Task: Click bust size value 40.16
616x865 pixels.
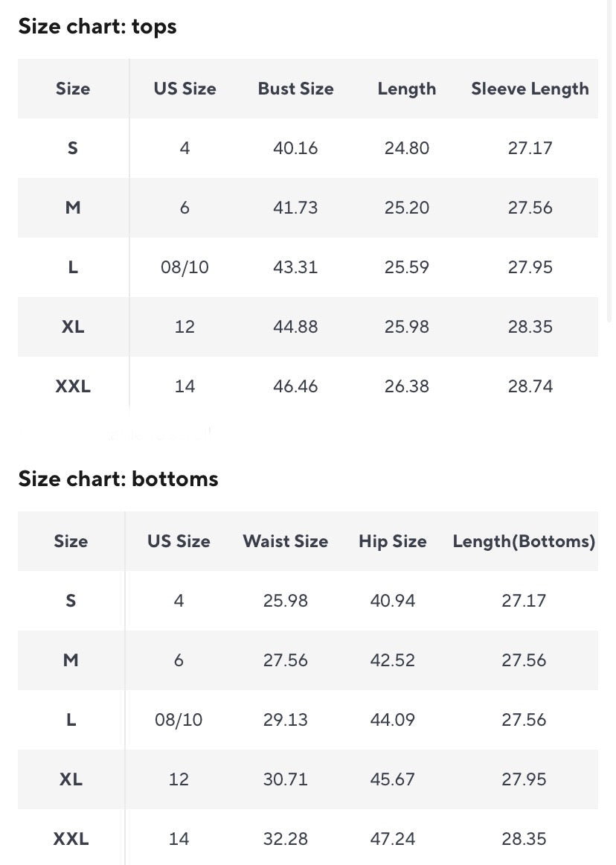Action: click(x=295, y=148)
